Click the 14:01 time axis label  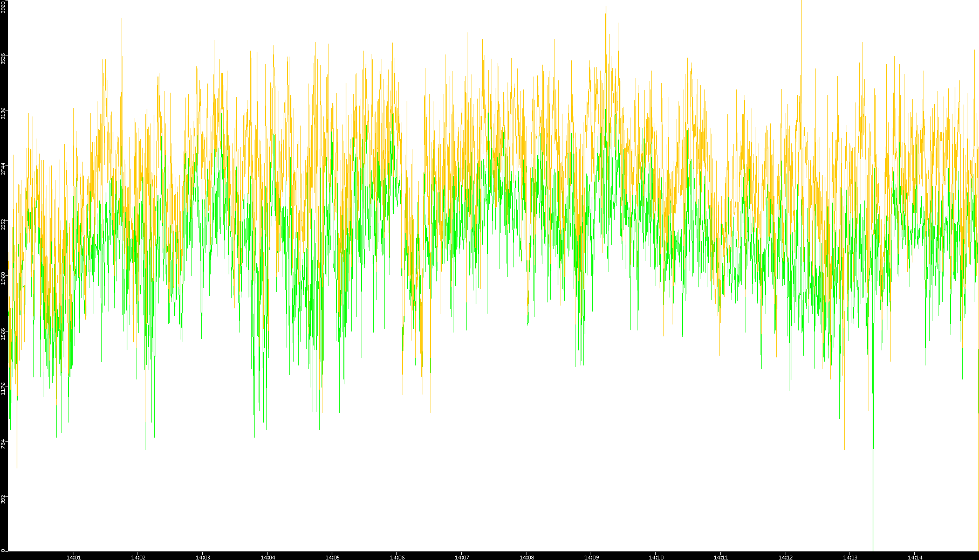pyautogui.click(x=74, y=557)
